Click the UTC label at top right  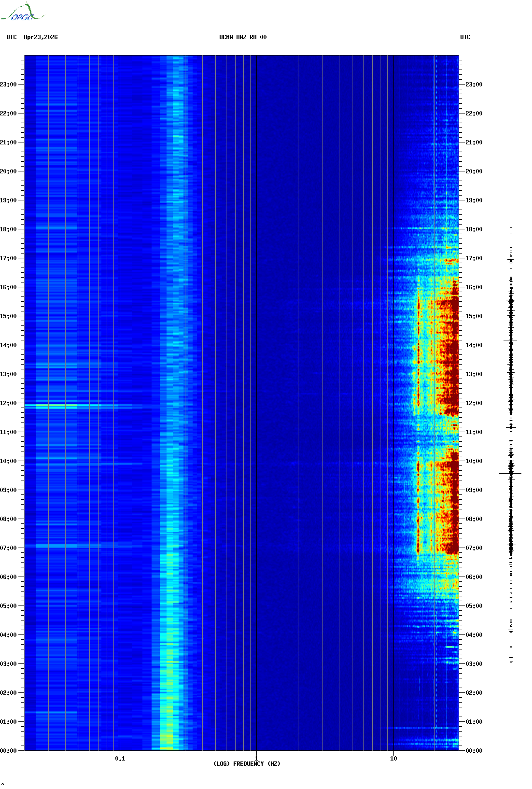point(465,37)
